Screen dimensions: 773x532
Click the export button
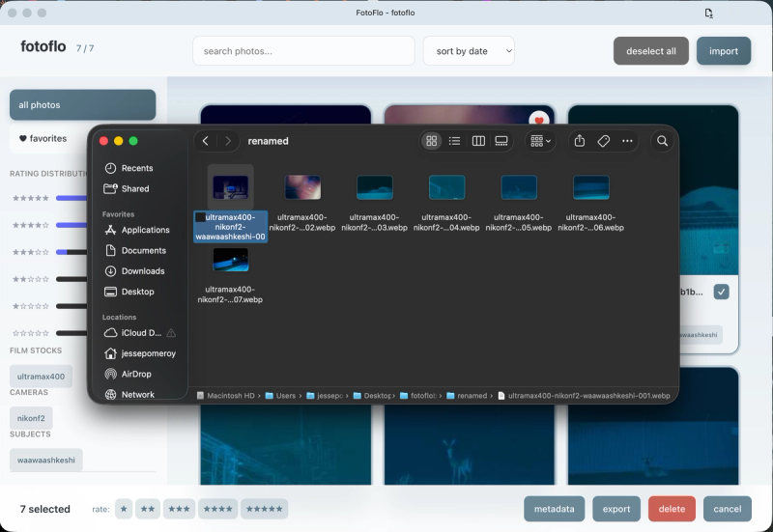(x=616, y=509)
